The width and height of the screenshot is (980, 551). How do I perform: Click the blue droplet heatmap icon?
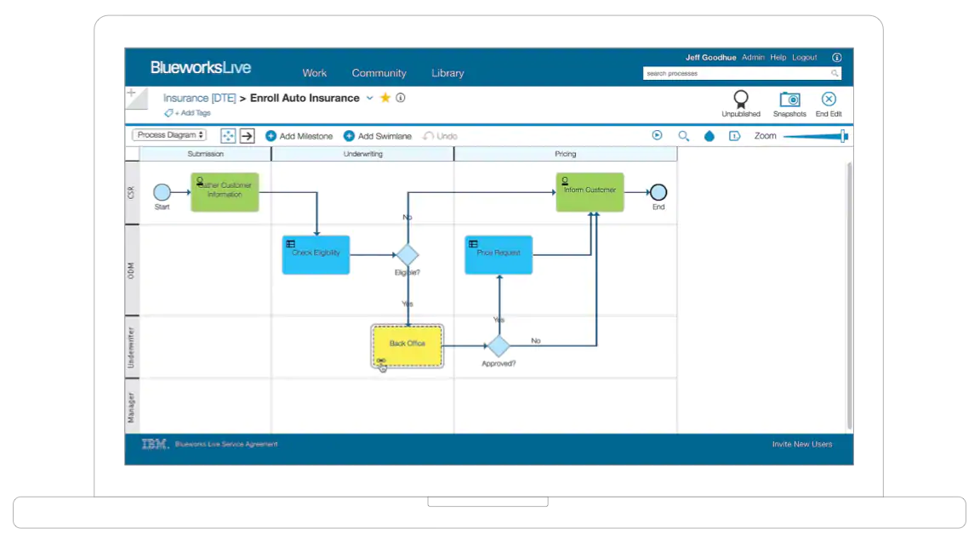point(709,135)
